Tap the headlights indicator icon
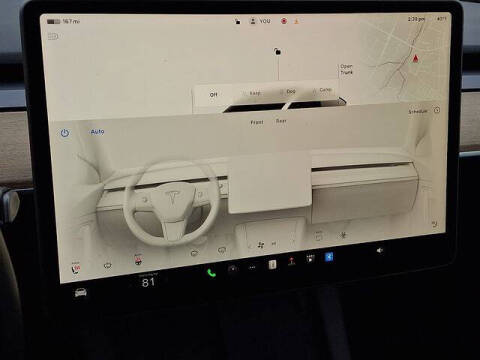This screenshot has height=360, width=480. coord(53,36)
